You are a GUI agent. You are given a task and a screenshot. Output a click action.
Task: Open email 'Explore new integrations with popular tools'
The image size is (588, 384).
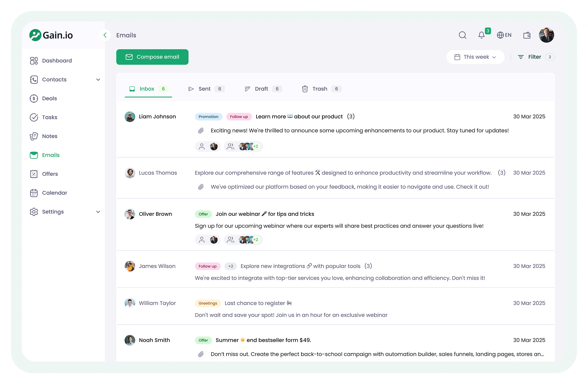(x=300, y=266)
